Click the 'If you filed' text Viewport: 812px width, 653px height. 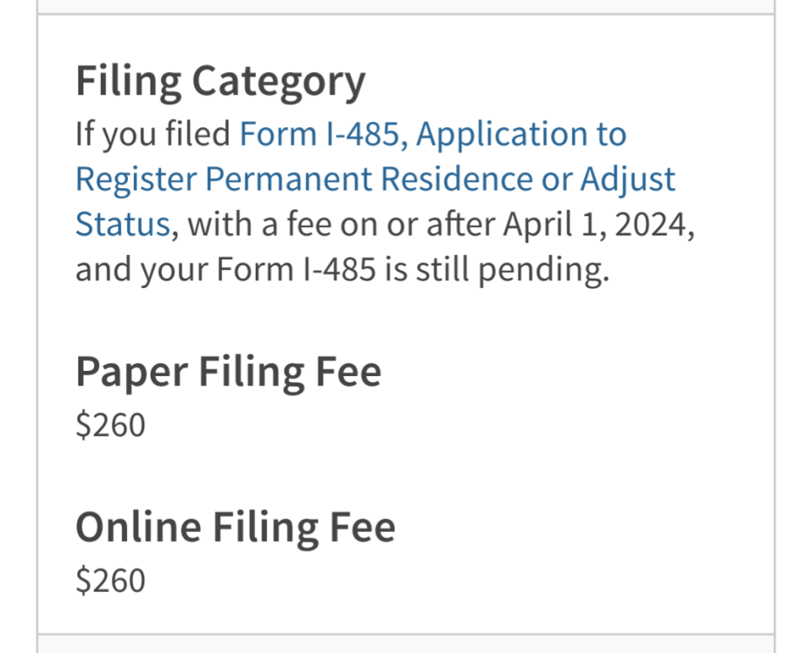pyautogui.click(x=153, y=134)
